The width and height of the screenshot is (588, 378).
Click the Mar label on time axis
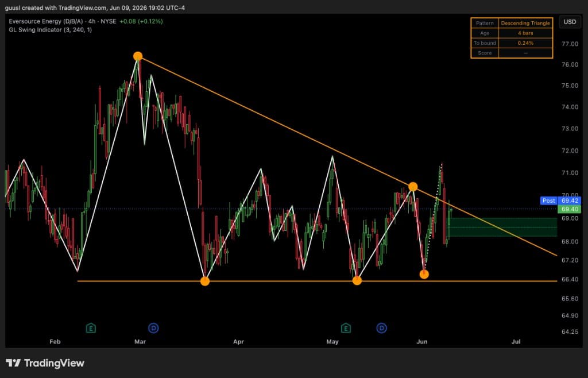(140, 342)
